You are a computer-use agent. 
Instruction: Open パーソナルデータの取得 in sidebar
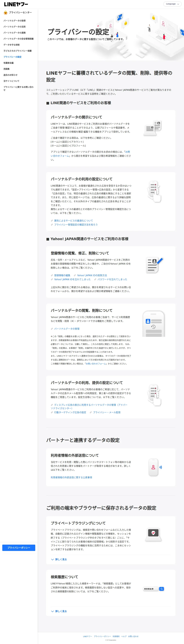pyautogui.click(x=14, y=21)
